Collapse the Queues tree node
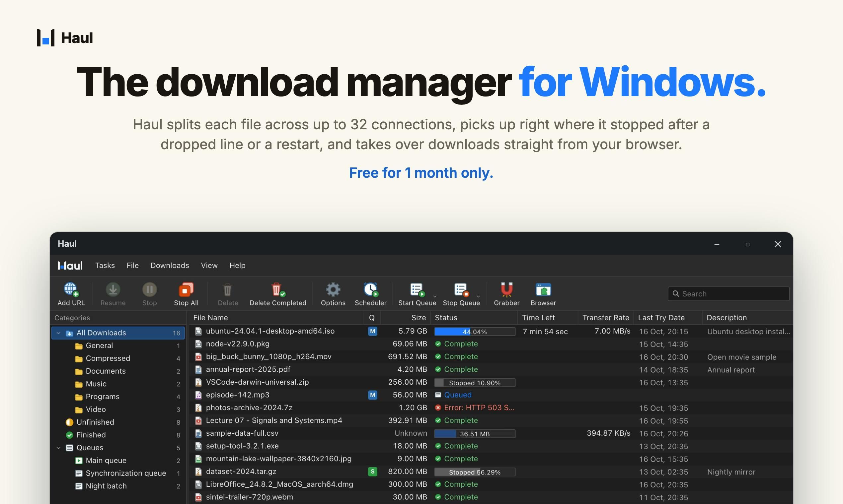Image resolution: width=843 pixels, height=504 pixels. coord(58,448)
